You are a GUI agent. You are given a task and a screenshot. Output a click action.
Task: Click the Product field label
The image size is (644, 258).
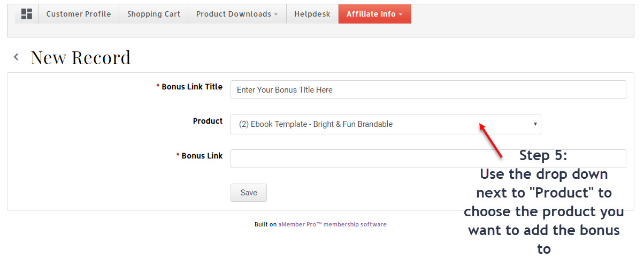tap(208, 121)
